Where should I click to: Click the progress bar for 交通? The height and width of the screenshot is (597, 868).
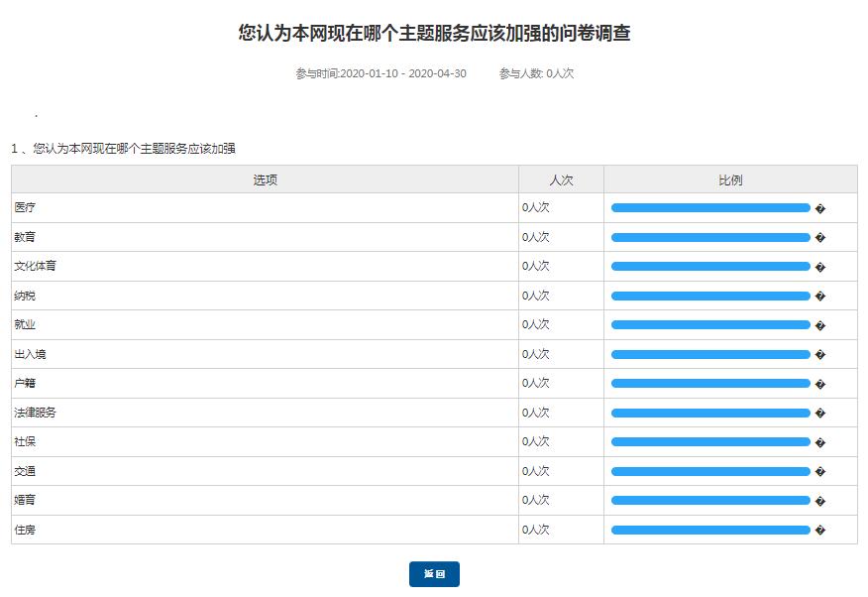pyautogui.click(x=710, y=471)
